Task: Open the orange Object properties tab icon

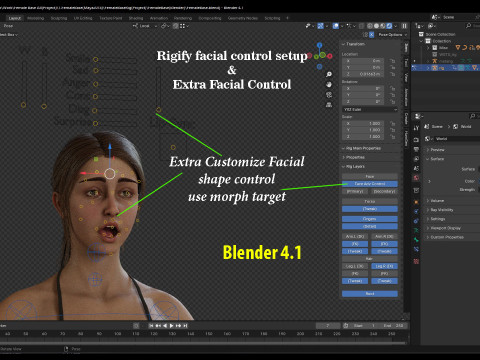Action: [x=416, y=202]
